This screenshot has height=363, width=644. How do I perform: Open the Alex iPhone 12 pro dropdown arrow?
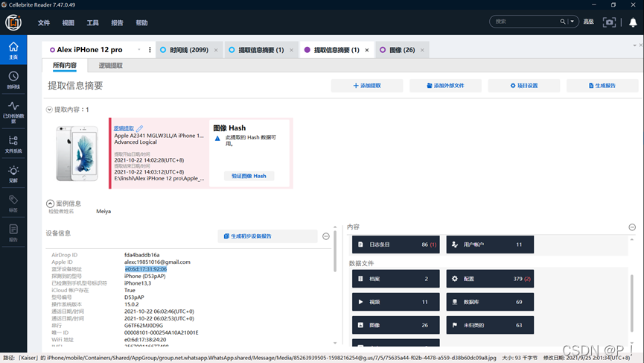tap(139, 50)
